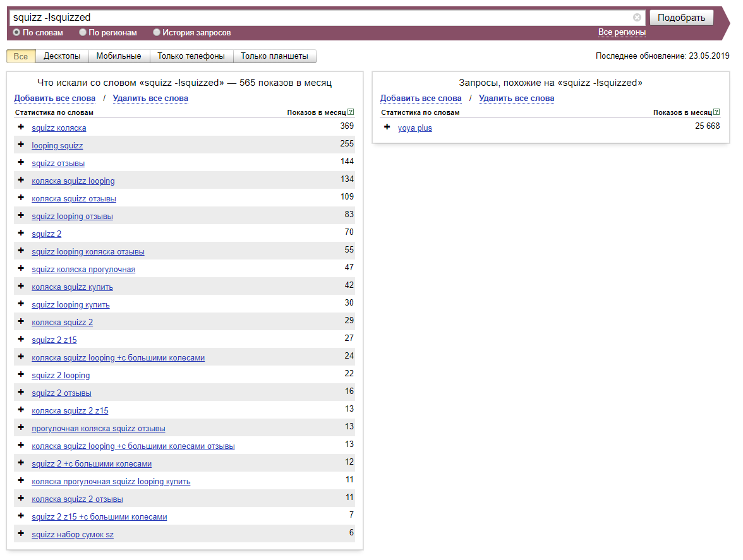Click left panel 'Статистика по словам' column header
The height and width of the screenshot is (560, 743).
click(x=54, y=112)
